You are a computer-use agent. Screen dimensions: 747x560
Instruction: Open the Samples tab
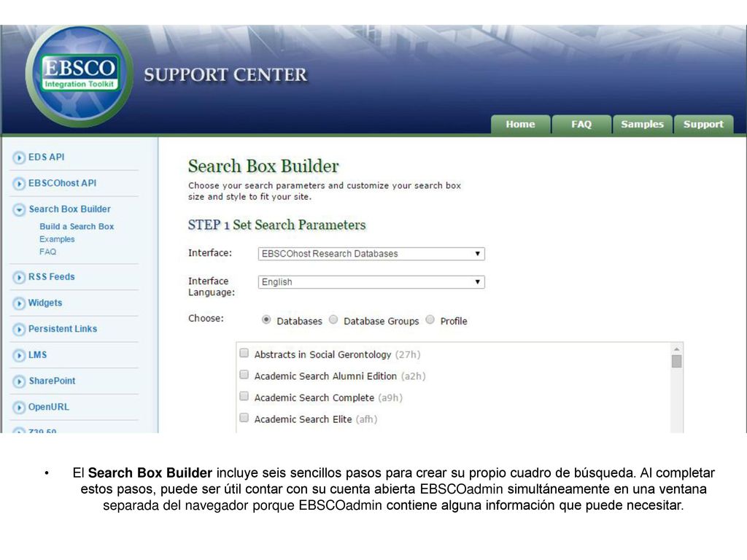coord(642,125)
